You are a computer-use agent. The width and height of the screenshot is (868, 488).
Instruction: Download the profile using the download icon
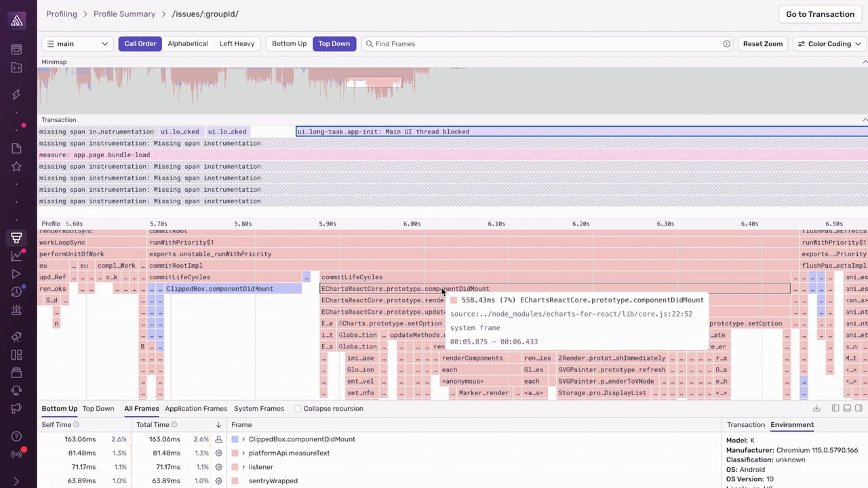[816, 409]
